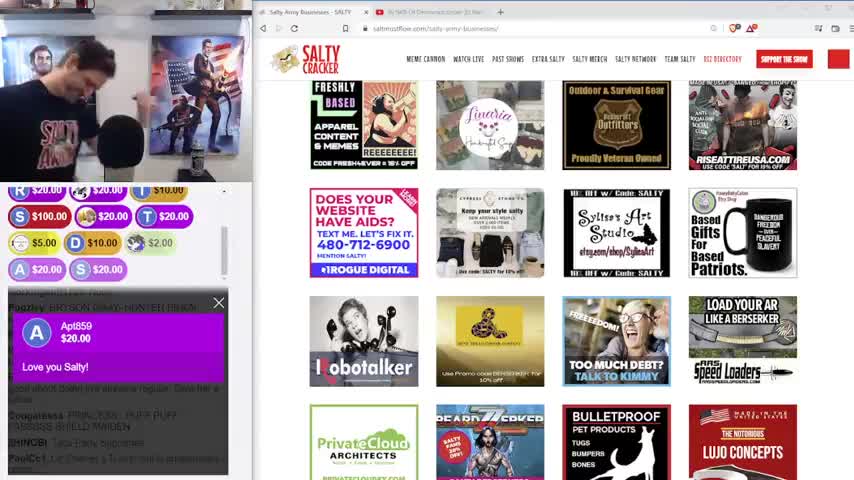
Task: Open a new browser tab with plus
Action: (x=500, y=12)
